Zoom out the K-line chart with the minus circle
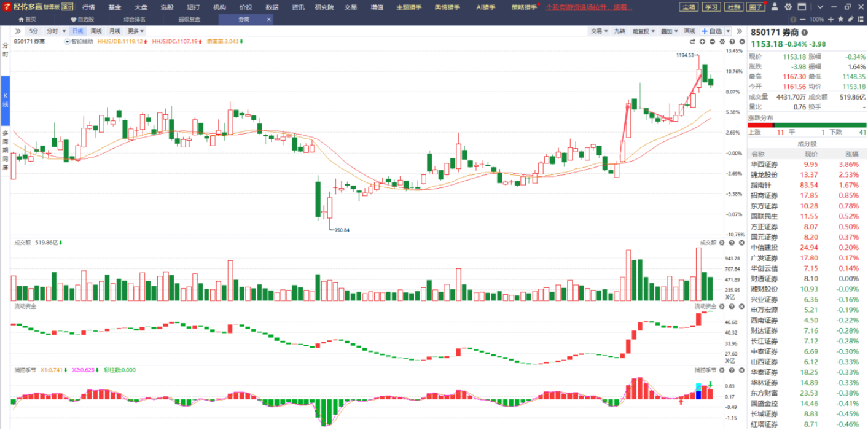The width and height of the screenshot is (868, 430). (x=712, y=42)
